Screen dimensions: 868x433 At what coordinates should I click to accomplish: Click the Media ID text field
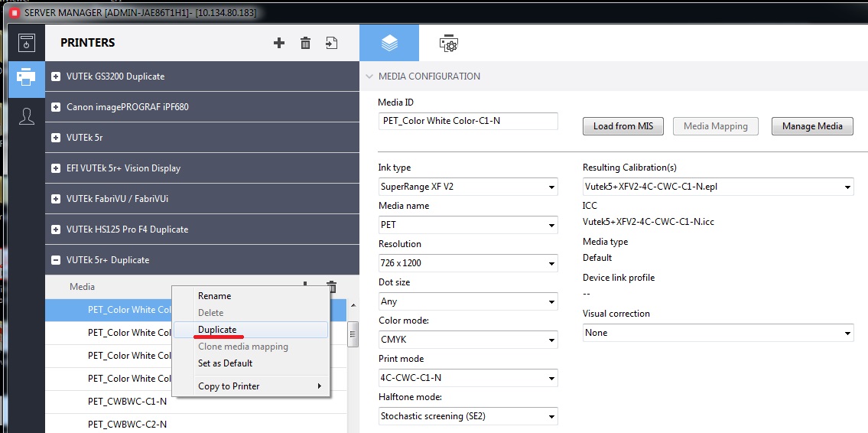click(x=467, y=121)
